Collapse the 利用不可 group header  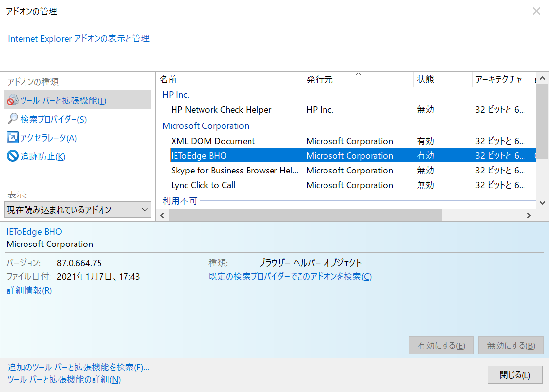pos(180,201)
